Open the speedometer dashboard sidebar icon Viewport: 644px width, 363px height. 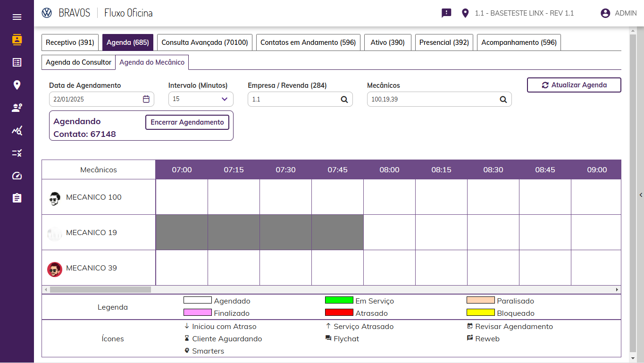tap(17, 176)
